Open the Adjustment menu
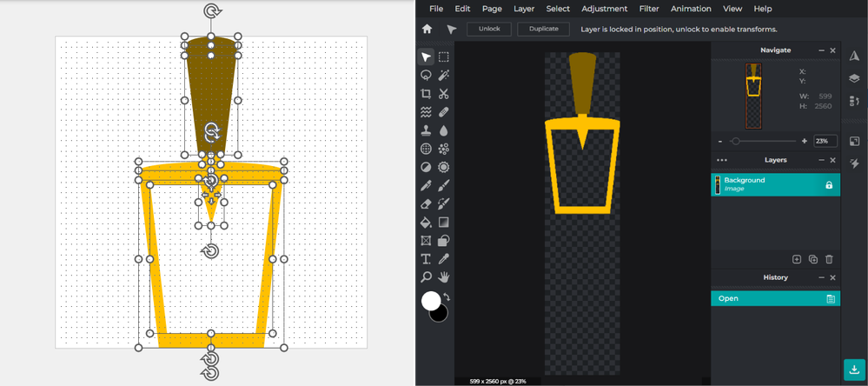The width and height of the screenshot is (868, 386). click(x=604, y=9)
